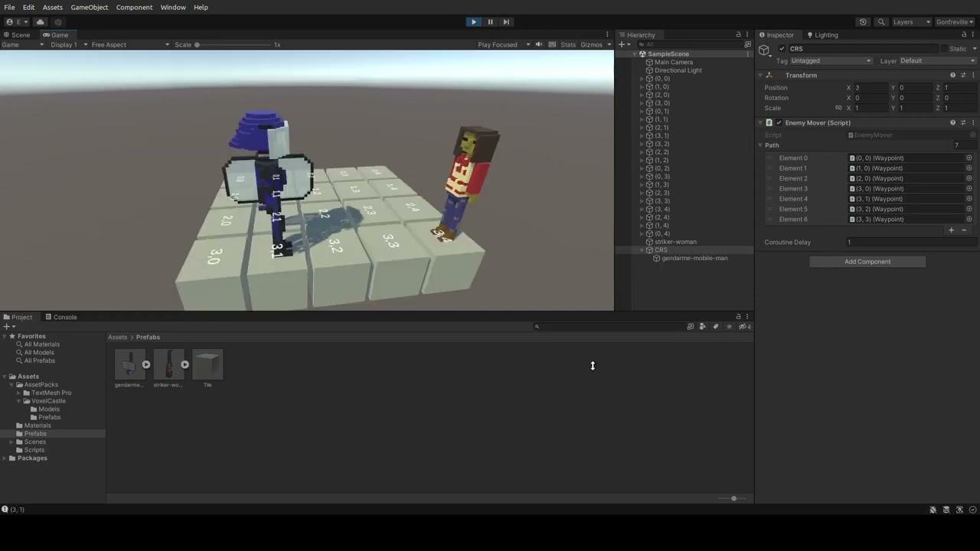Select the Scripts folder in Project tree
Image resolution: width=980 pixels, height=551 pixels.
pos(34,450)
